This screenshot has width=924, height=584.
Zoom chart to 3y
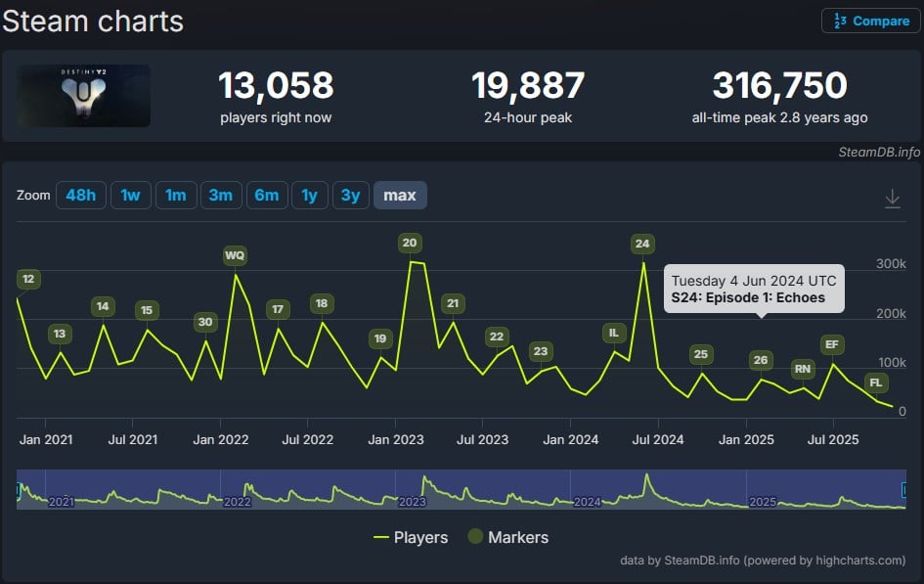click(x=350, y=196)
